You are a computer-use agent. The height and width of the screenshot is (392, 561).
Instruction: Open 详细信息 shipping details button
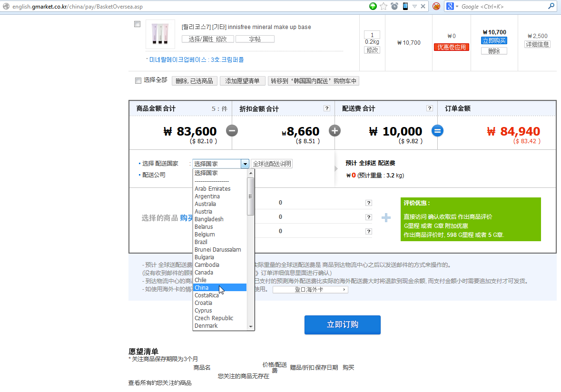537,44
